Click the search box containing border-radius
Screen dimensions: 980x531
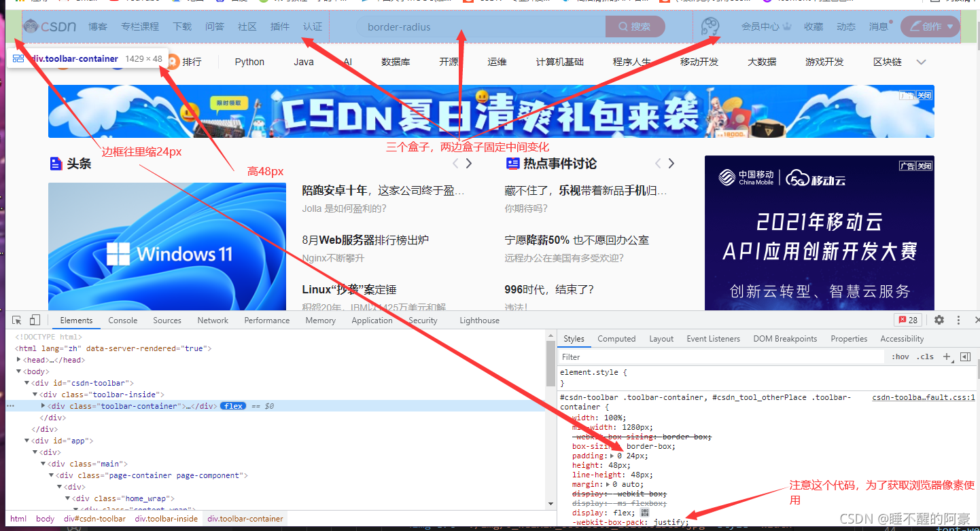pyautogui.click(x=481, y=27)
